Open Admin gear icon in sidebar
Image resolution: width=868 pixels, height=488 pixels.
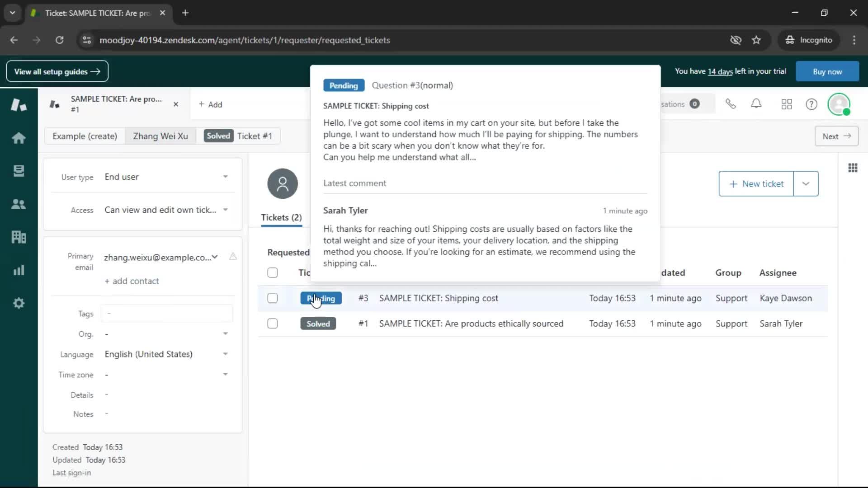click(x=19, y=303)
